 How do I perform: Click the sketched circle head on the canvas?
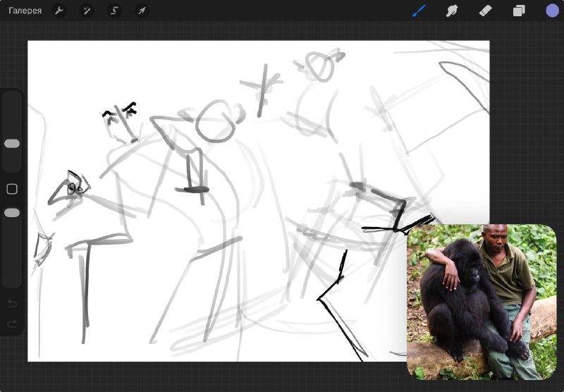(x=216, y=121)
